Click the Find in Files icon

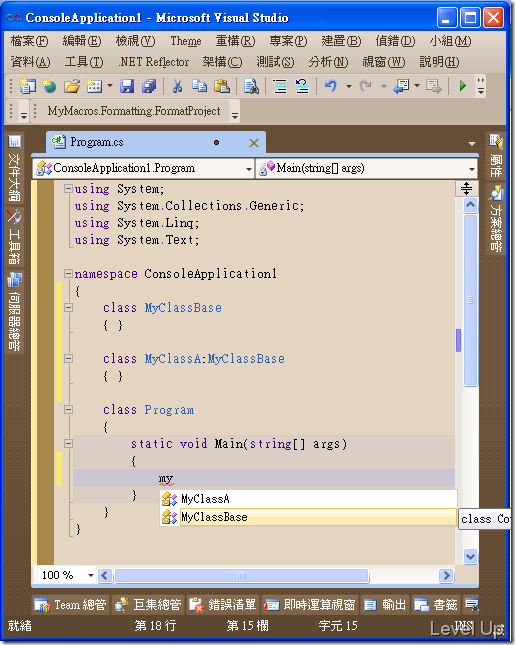251,86
